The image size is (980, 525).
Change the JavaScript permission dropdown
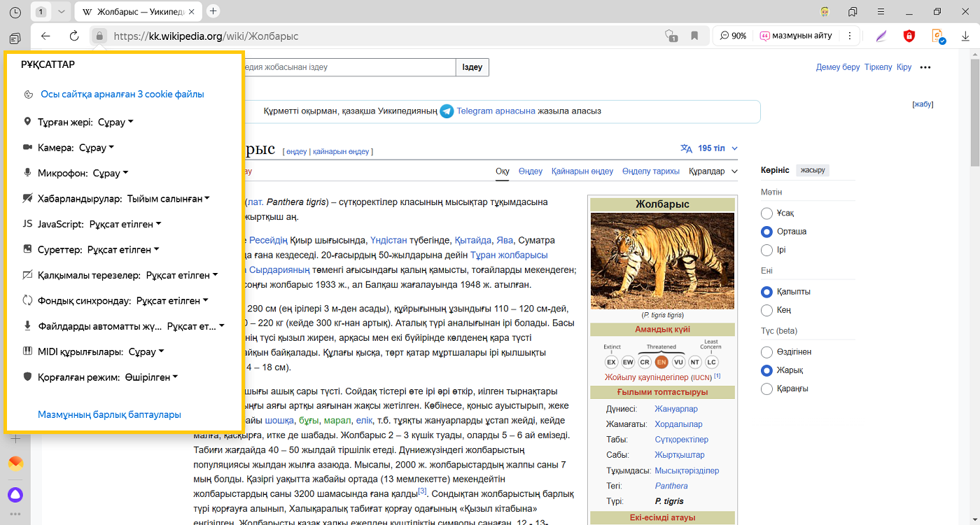point(125,224)
